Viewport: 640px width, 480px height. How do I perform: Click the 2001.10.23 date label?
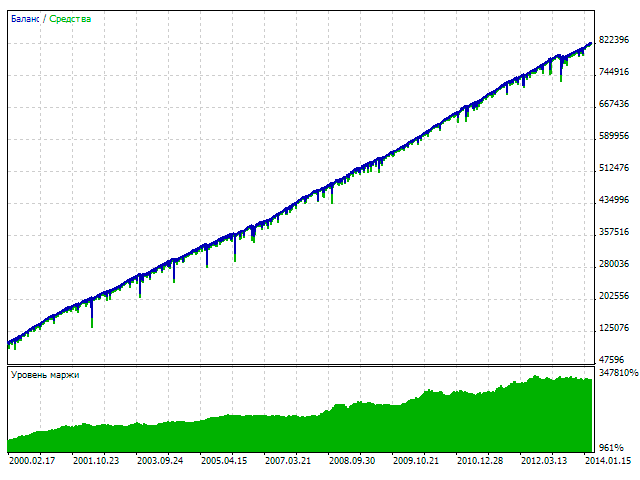(x=96, y=461)
